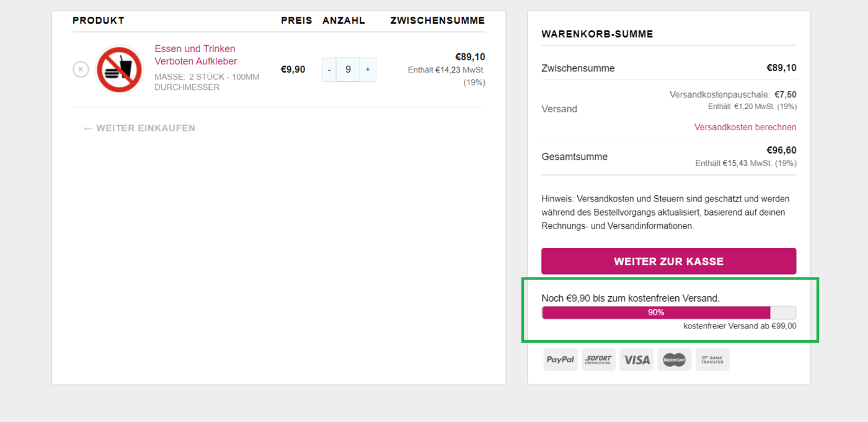Click the Versand row label
868x422 pixels.
(559, 109)
